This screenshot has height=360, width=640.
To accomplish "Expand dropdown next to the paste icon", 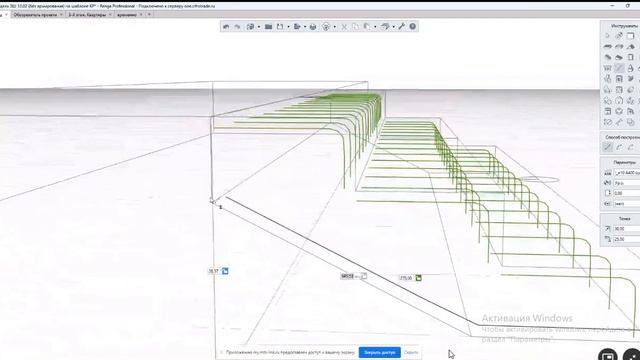I will [375, 27].
